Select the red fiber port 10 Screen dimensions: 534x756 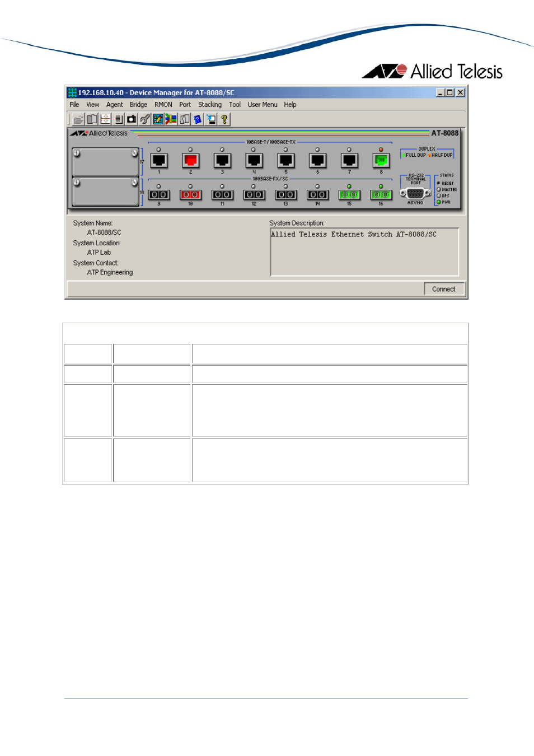[191, 195]
